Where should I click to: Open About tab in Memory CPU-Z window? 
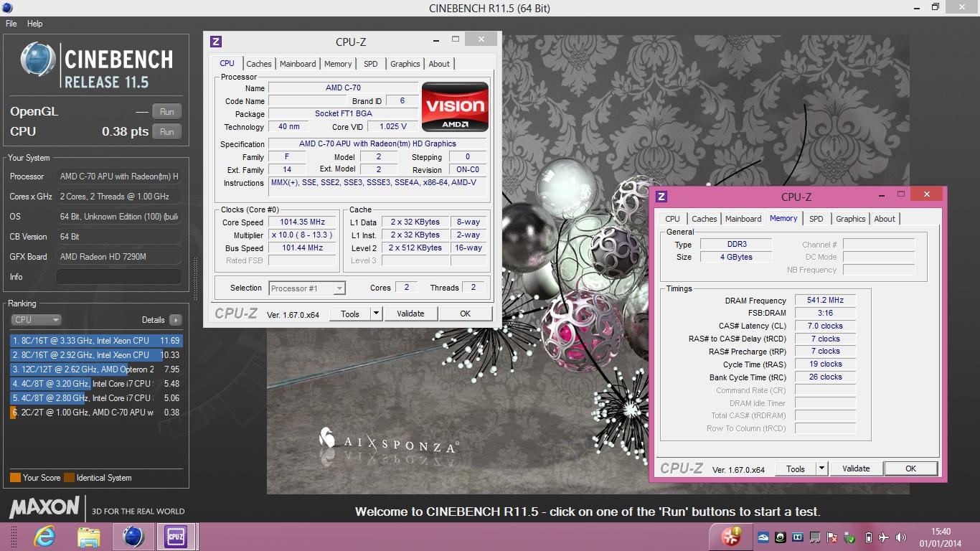click(885, 219)
